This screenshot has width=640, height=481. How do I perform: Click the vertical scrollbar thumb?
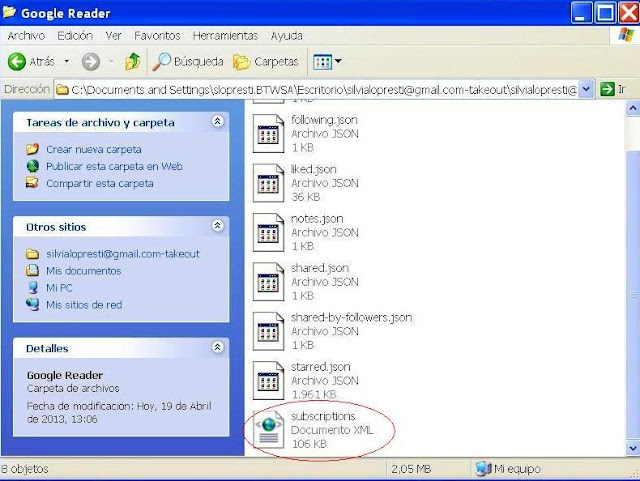click(633, 294)
